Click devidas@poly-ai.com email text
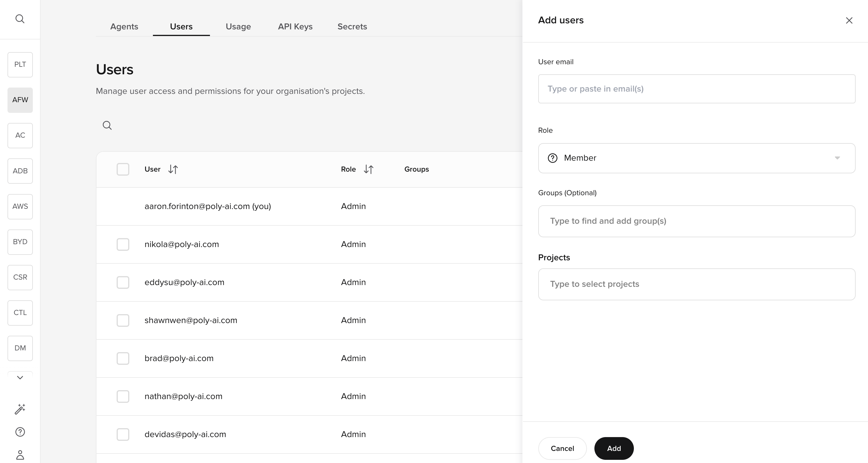The height and width of the screenshot is (463, 868). pos(185,435)
